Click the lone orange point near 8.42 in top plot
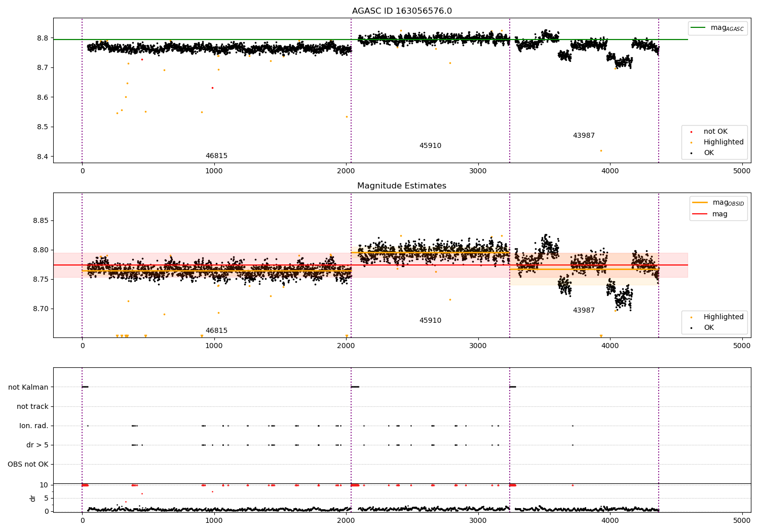 (601, 150)
